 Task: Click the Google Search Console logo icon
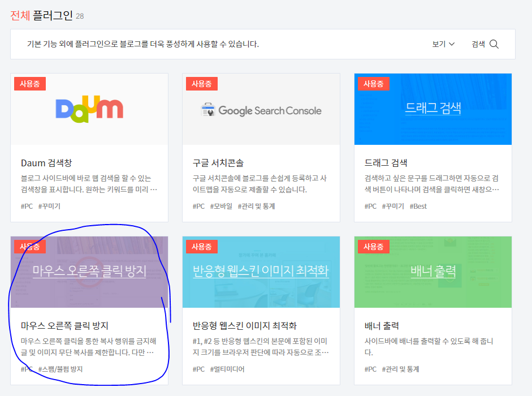(x=208, y=110)
